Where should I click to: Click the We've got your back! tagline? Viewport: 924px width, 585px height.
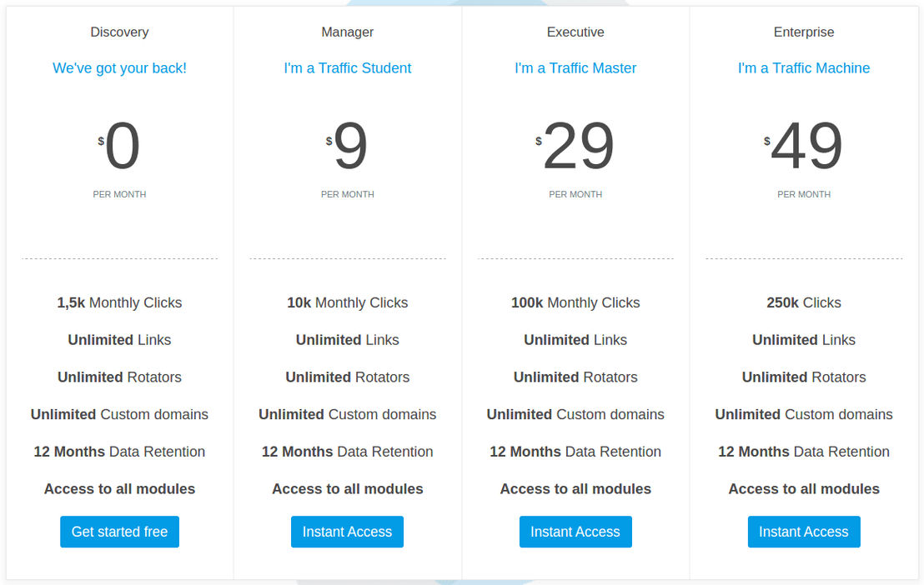click(119, 67)
